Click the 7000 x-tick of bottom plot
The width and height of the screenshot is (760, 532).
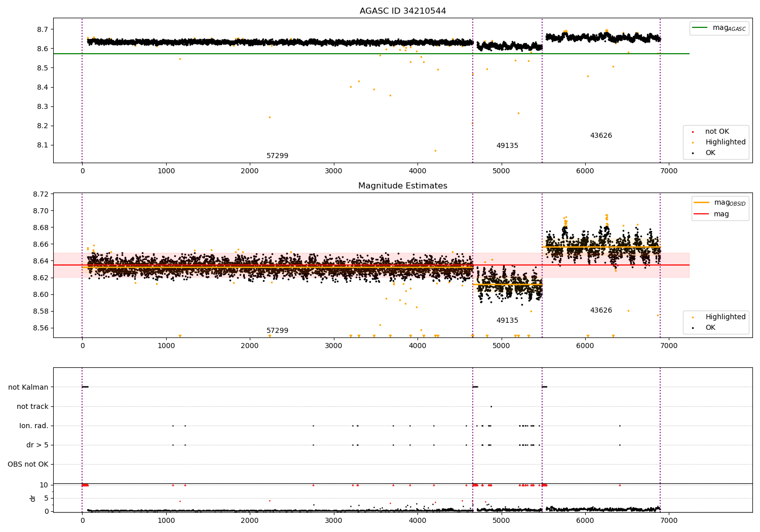point(669,521)
